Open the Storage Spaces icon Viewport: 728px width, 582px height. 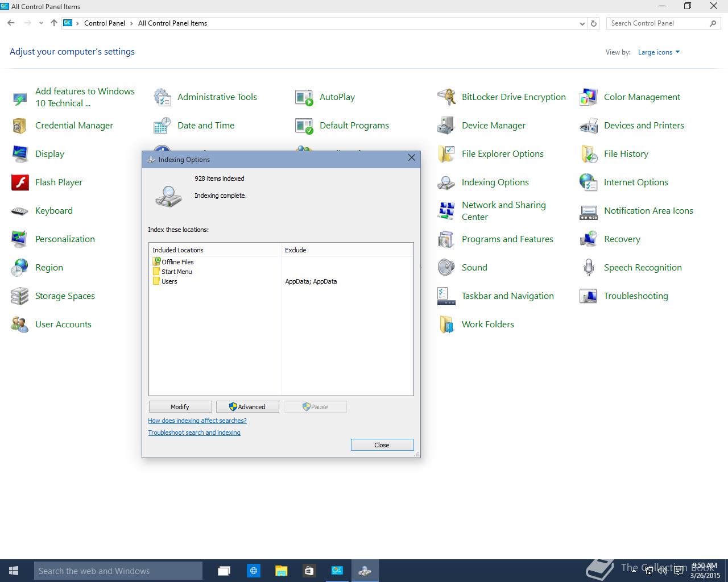[20, 296]
